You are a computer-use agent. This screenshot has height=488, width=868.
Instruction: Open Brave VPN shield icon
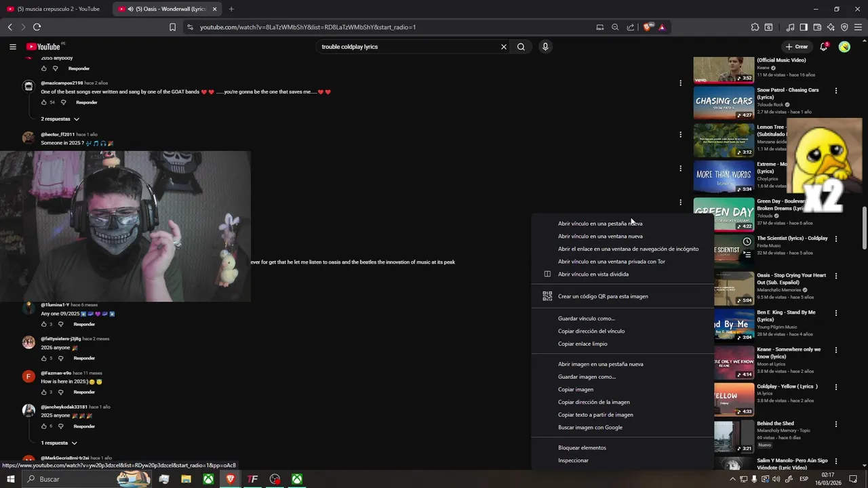point(844,27)
